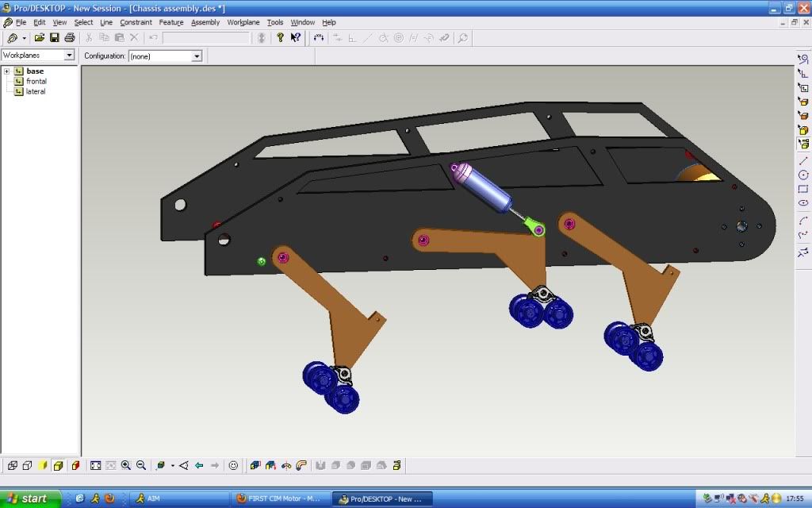Click the Zoom In magnifier icon
Screen dimensions: 812x508
tap(126, 466)
